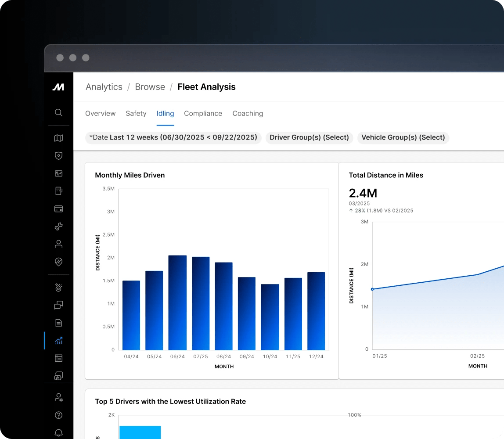Click the 07/25 bar in Monthly Miles

tap(201, 303)
